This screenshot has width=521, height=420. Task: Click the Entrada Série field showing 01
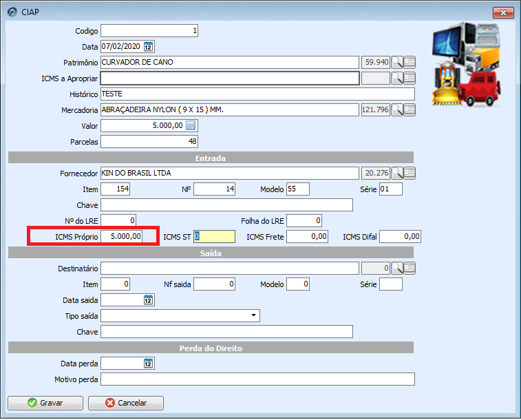(391, 189)
